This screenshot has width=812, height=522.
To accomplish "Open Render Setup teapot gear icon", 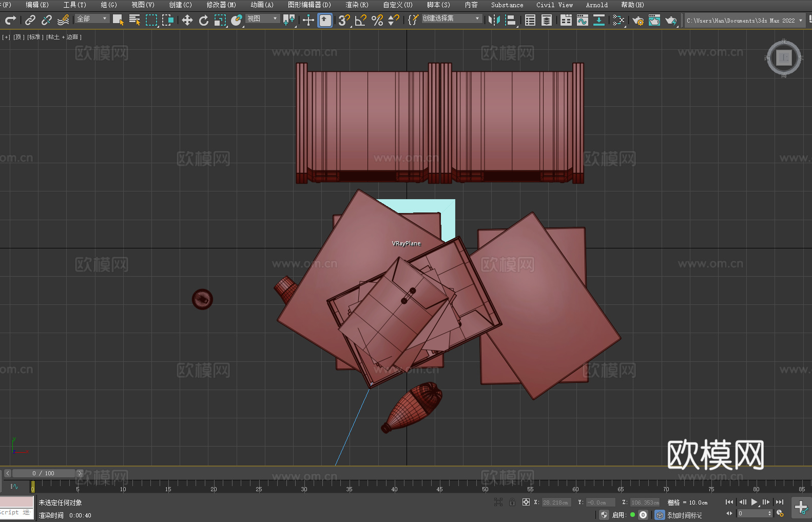I will pyautogui.click(x=638, y=20).
